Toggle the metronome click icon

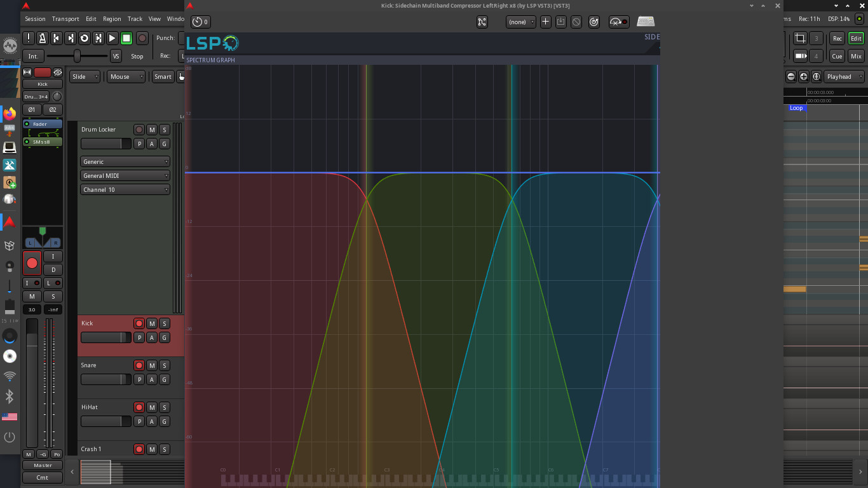42,38
